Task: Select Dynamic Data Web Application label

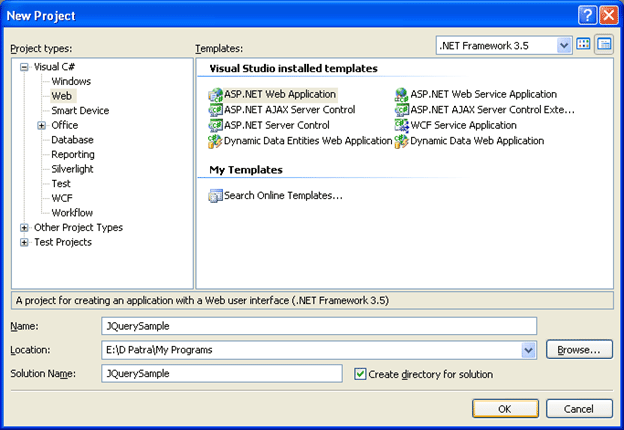Action: tap(477, 141)
